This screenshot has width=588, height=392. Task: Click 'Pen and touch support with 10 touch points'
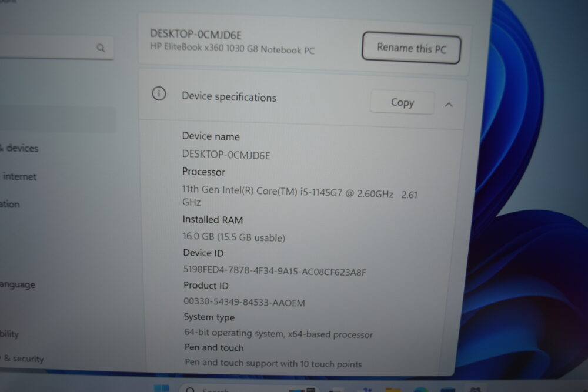pos(273,363)
